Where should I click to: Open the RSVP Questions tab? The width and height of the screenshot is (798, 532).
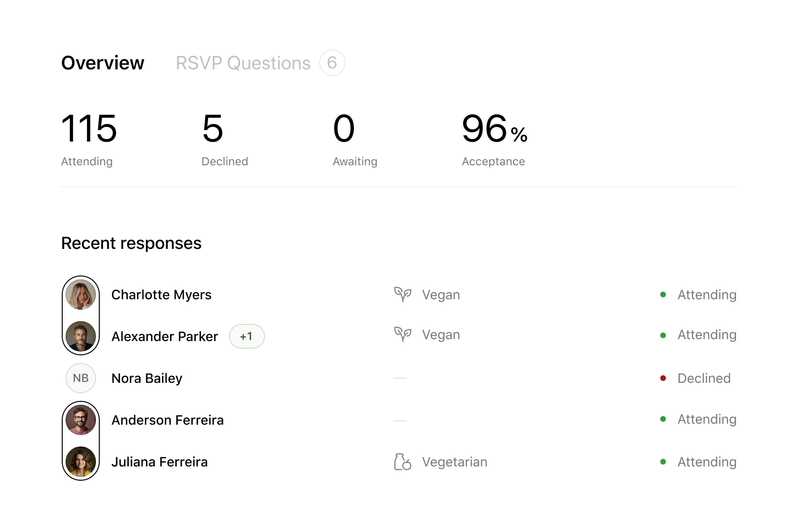coord(243,63)
